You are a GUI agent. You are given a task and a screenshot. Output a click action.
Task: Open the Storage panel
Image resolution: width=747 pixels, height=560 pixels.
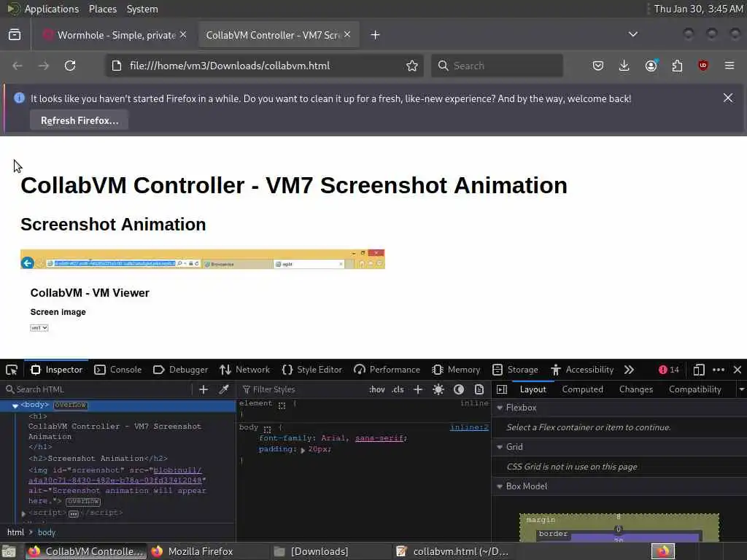click(x=515, y=370)
